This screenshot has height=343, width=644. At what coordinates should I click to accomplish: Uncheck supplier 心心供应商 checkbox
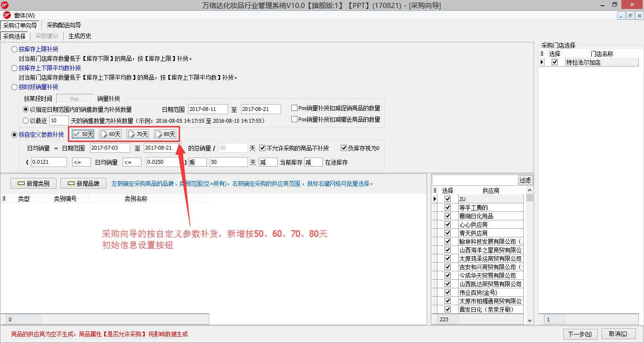pyautogui.click(x=447, y=225)
